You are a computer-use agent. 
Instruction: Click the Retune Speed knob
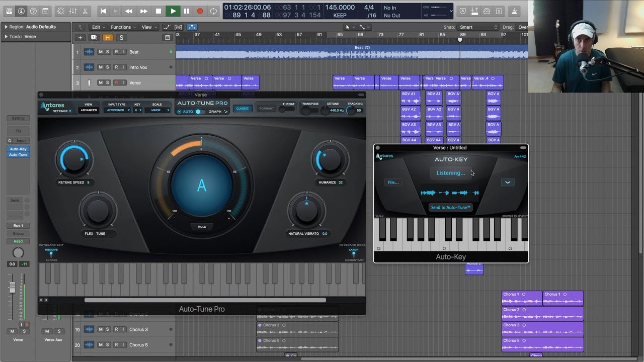(x=74, y=159)
